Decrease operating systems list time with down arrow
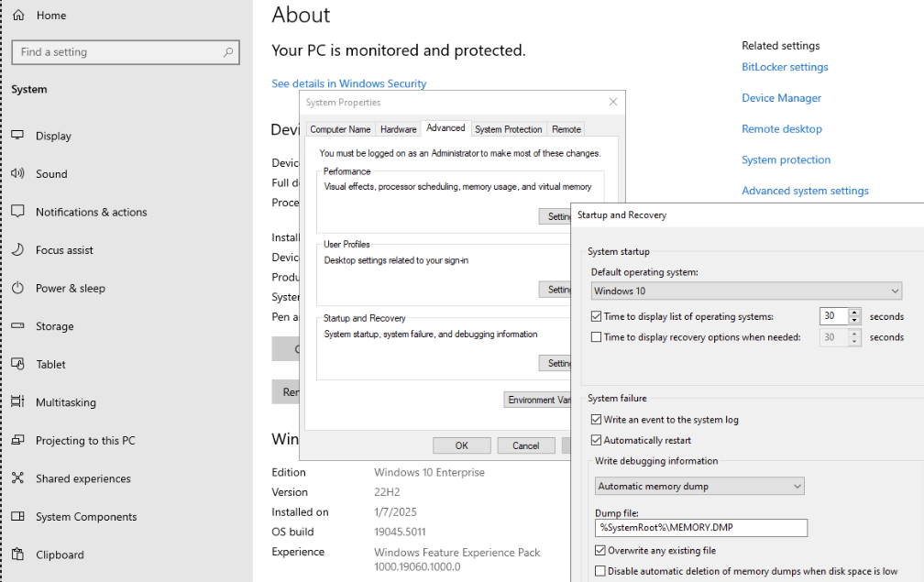This screenshot has width=924, height=582. (854, 321)
